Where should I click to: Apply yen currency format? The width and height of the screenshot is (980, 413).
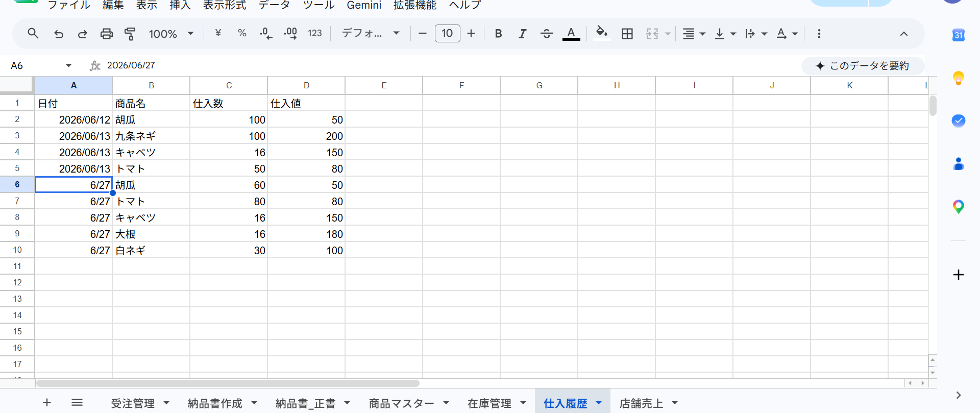(x=218, y=33)
